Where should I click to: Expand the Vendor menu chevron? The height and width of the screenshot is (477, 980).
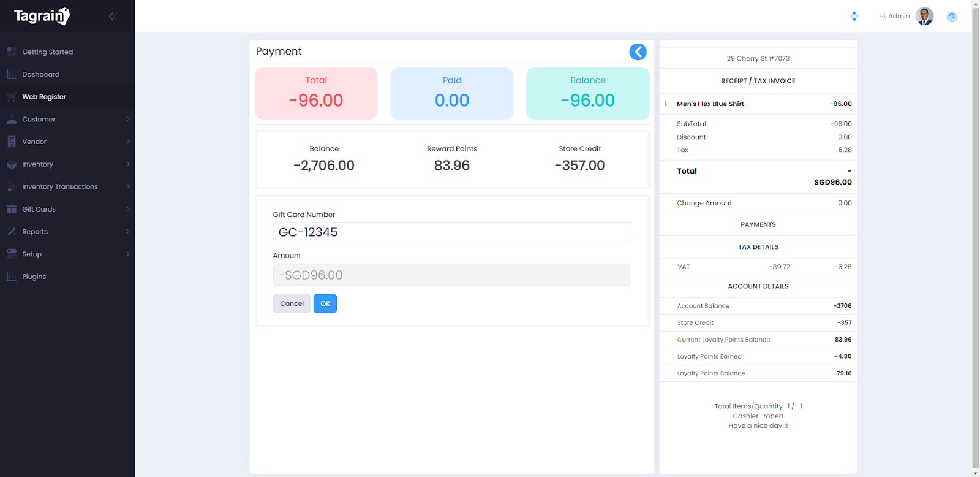coord(128,142)
